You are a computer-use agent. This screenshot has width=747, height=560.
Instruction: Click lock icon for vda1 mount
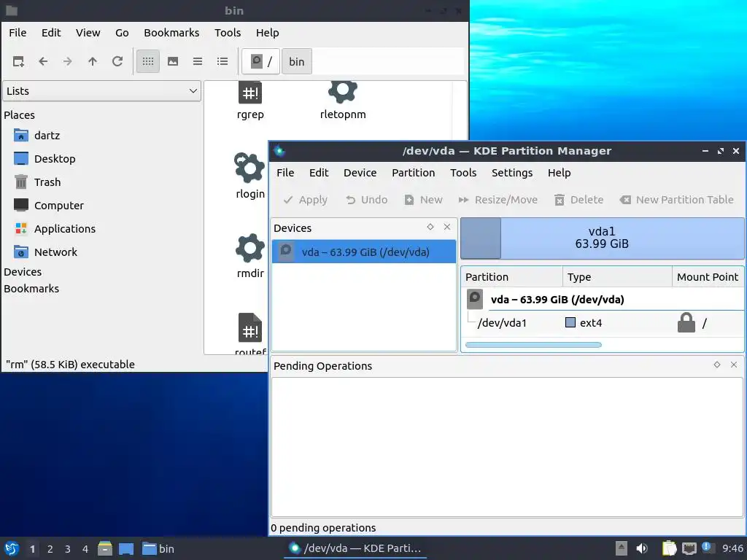pos(686,323)
